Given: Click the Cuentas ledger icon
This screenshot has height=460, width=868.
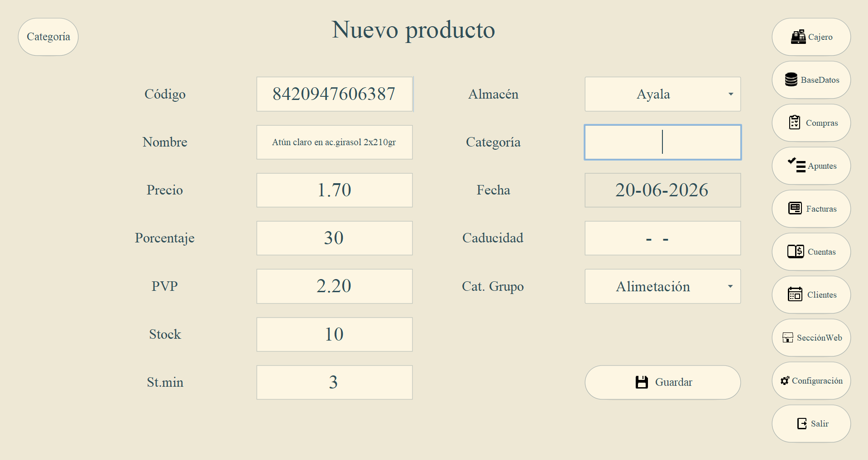Looking at the screenshot, I should 796,251.
